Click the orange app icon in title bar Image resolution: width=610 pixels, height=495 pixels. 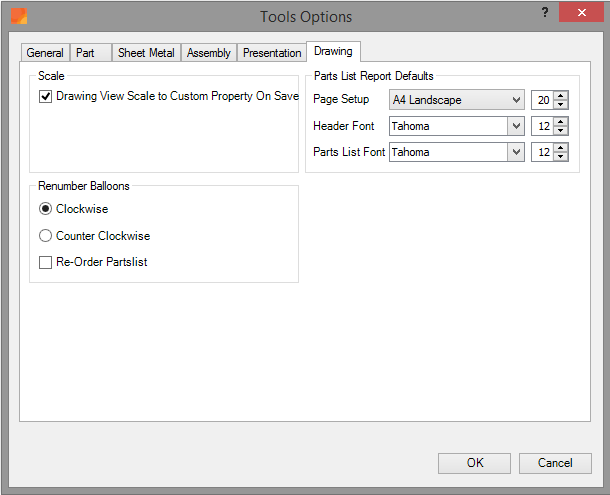[19, 16]
